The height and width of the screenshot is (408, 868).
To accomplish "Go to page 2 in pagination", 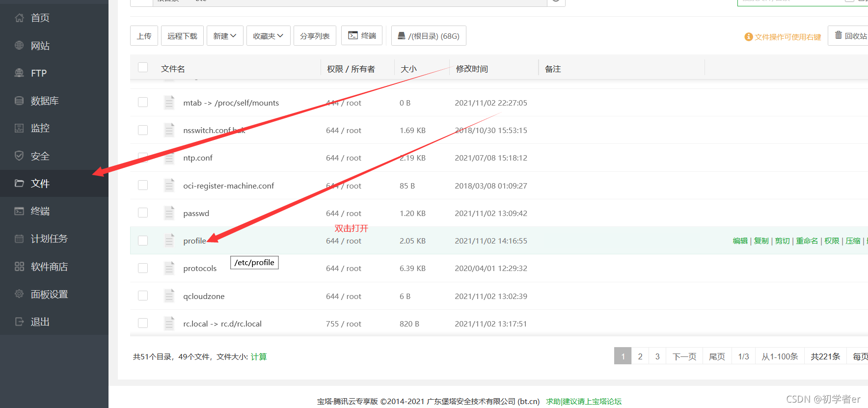I will coord(640,356).
